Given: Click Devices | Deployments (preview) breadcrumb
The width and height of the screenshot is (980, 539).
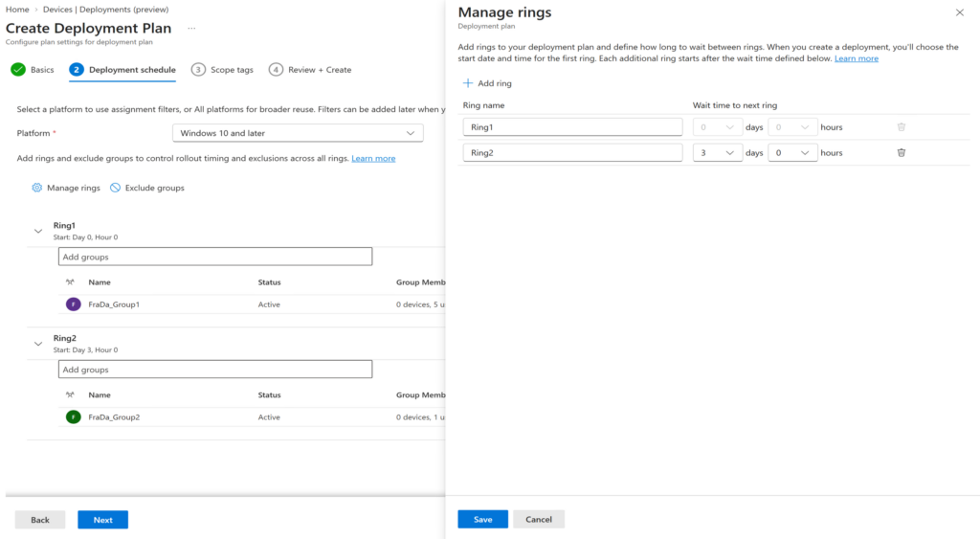Looking at the screenshot, I should 105,10.
